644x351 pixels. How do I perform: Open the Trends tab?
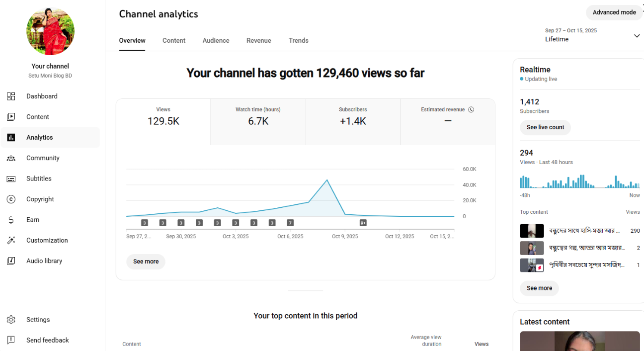(298, 40)
